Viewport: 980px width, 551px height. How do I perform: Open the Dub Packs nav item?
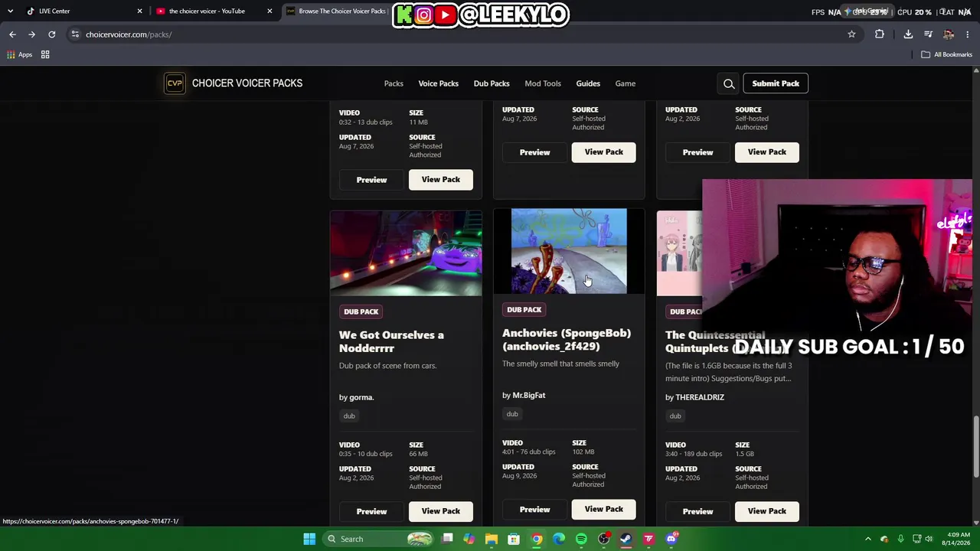pos(492,83)
